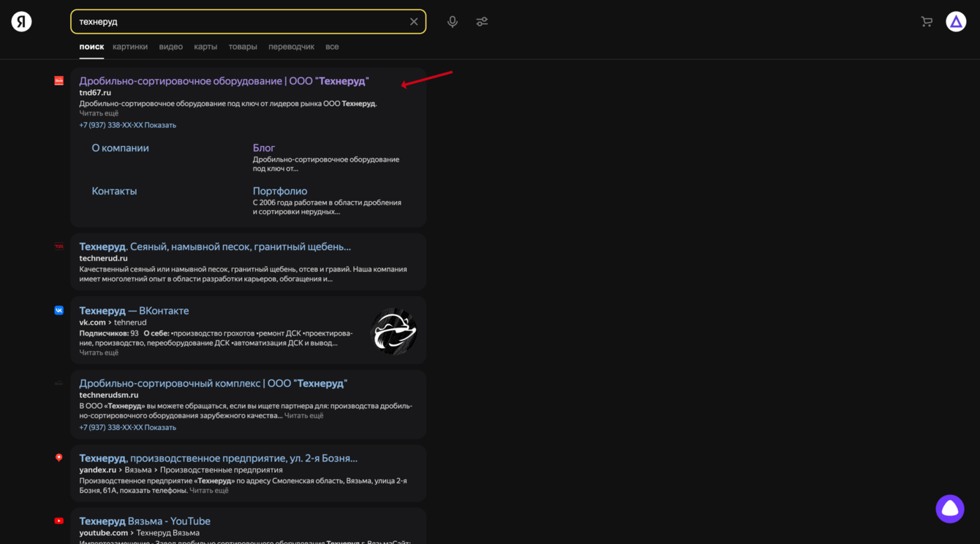Click the YouTube favicon of Технеруд Вязьма
Image resolution: width=980 pixels, height=544 pixels.
pos(59,521)
